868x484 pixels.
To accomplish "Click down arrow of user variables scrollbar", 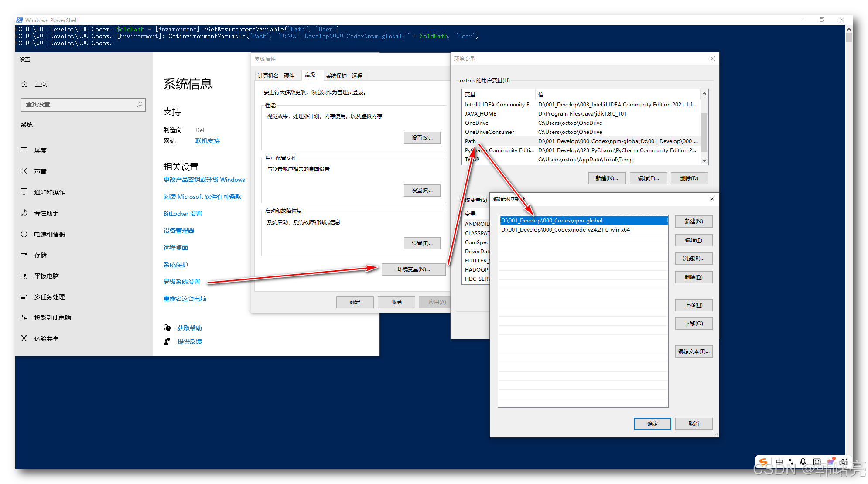I will [704, 160].
